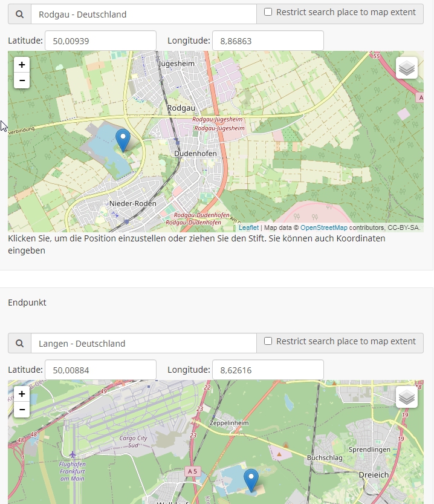Enable restrict search to map extent for Rodgau
Viewport: 434px width, 504px height.
pos(268,12)
